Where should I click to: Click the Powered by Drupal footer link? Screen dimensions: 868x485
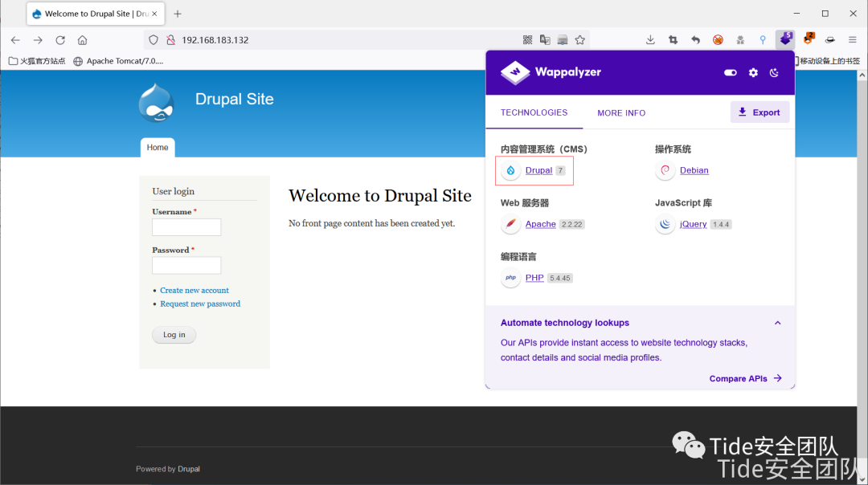point(189,469)
